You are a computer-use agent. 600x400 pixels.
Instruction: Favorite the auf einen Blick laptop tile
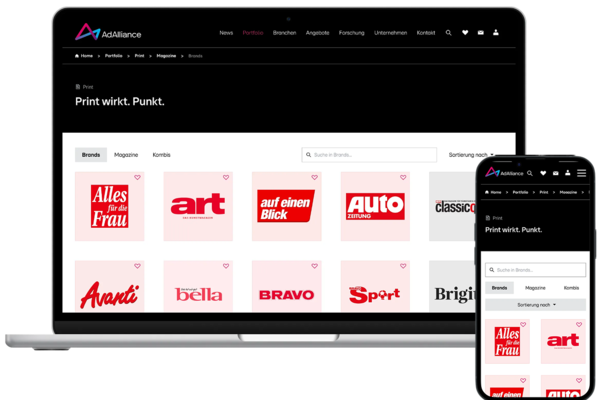tap(315, 177)
